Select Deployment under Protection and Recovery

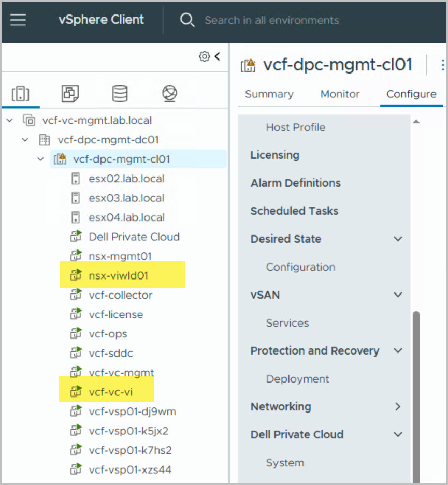[297, 379]
